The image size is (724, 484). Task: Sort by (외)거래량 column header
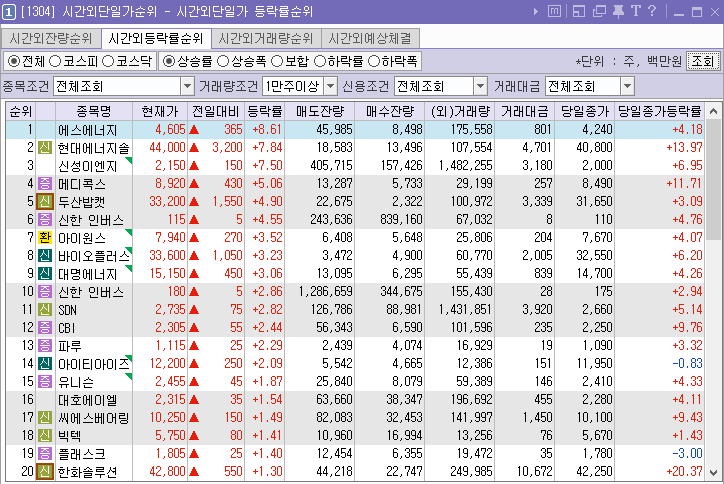pos(459,111)
